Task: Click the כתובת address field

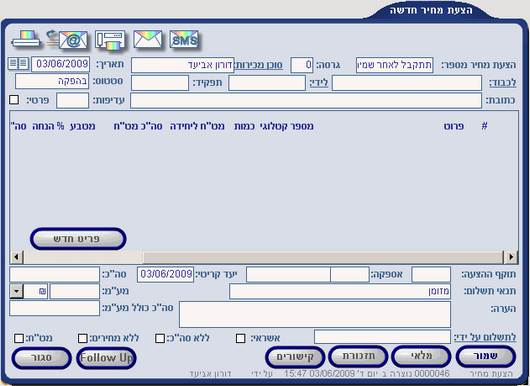Action: click(306, 101)
